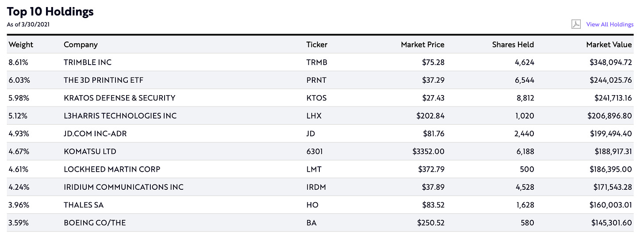This screenshot has width=644, height=242.
Task: Click the Shares Held column header
Action: pos(513,45)
